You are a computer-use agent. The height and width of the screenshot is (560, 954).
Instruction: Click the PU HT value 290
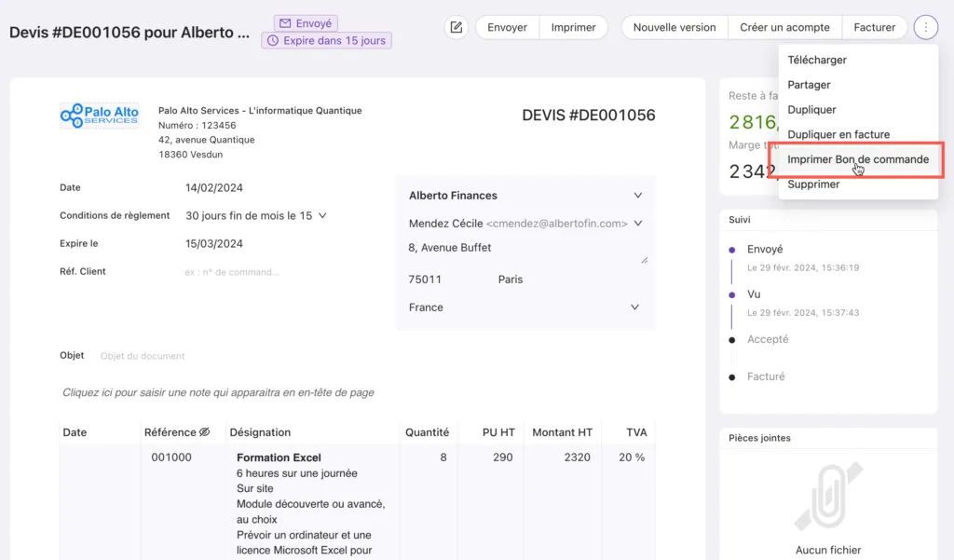(502, 458)
